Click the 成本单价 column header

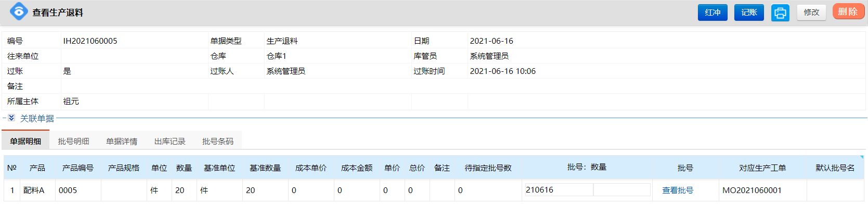311,168
